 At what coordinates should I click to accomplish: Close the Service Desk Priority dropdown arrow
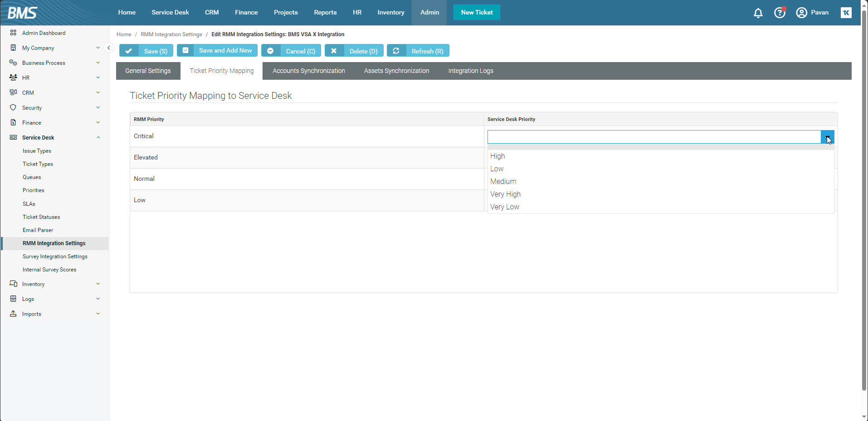pos(827,137)
